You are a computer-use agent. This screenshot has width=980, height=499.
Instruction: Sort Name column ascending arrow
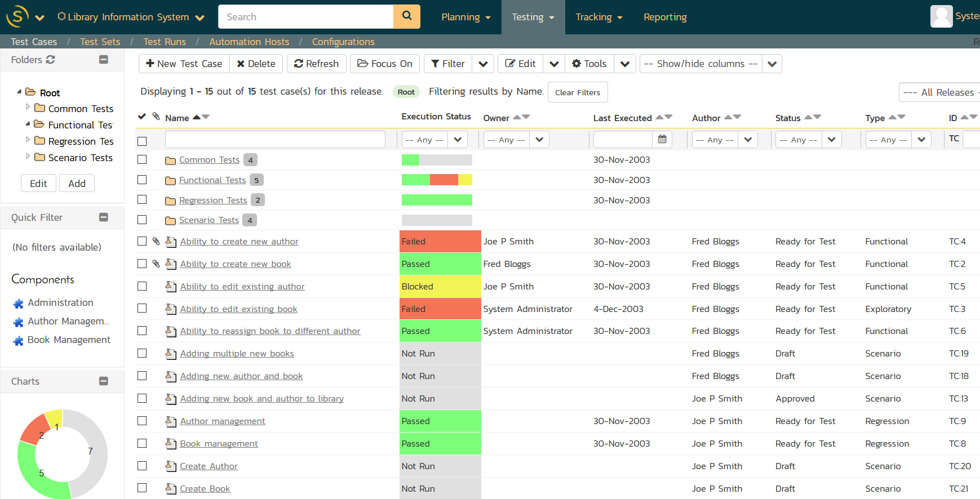pos(197,117)
